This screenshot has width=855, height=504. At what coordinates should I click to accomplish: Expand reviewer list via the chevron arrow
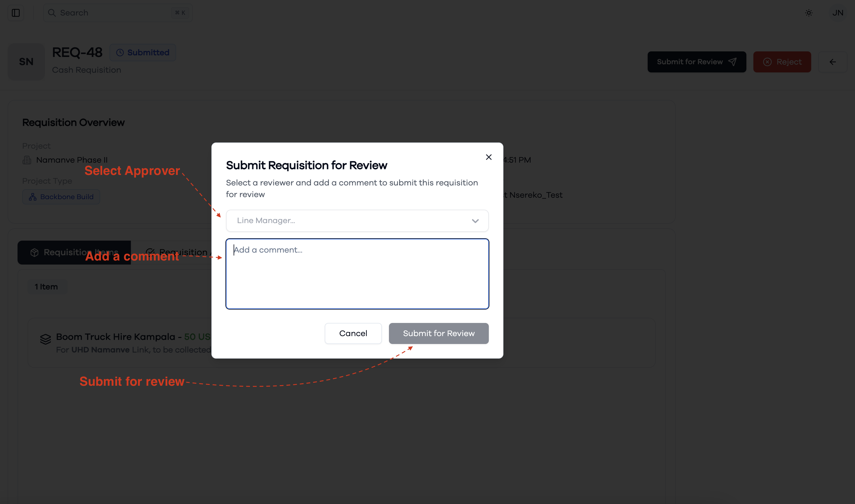point(475,221)
